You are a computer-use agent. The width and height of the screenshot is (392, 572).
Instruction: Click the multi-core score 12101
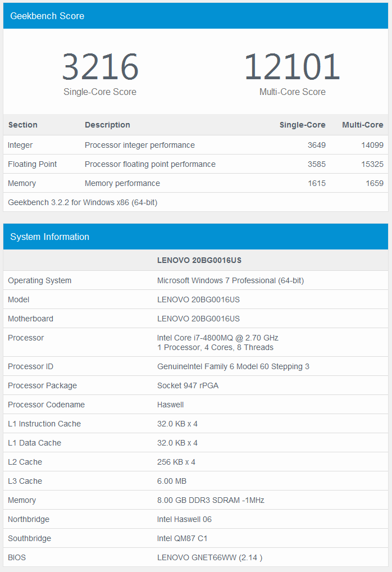pos(292,67)
